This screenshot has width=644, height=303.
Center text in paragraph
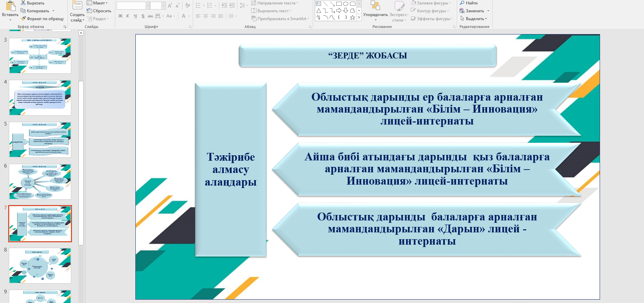[x=206, y=16]
